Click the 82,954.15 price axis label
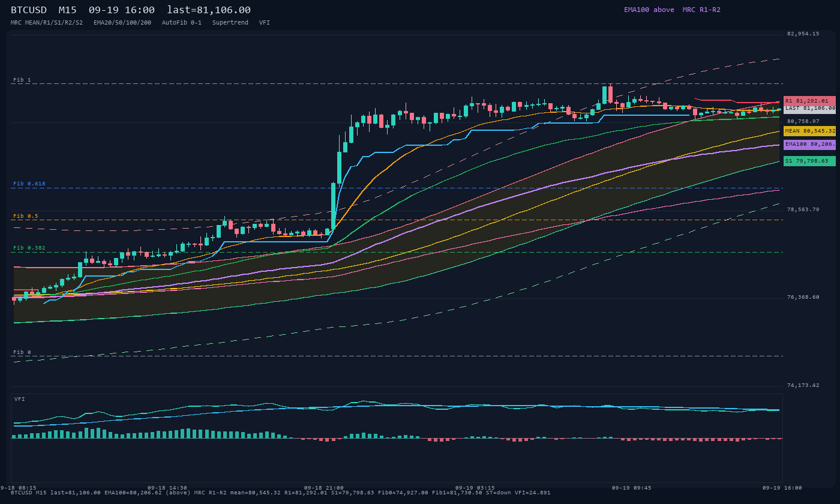The width and height of the screenshot is (840, 504). coord(803,34)
